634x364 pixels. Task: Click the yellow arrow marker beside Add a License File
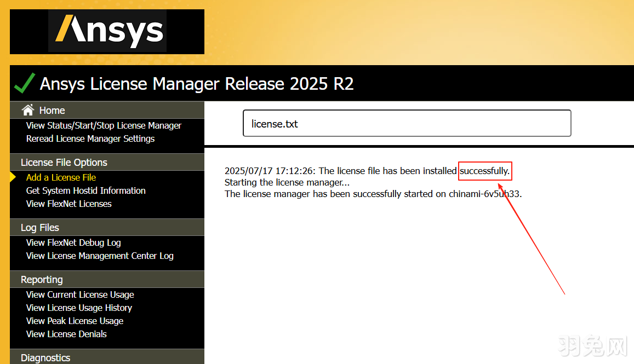click(x=12, y=177)
